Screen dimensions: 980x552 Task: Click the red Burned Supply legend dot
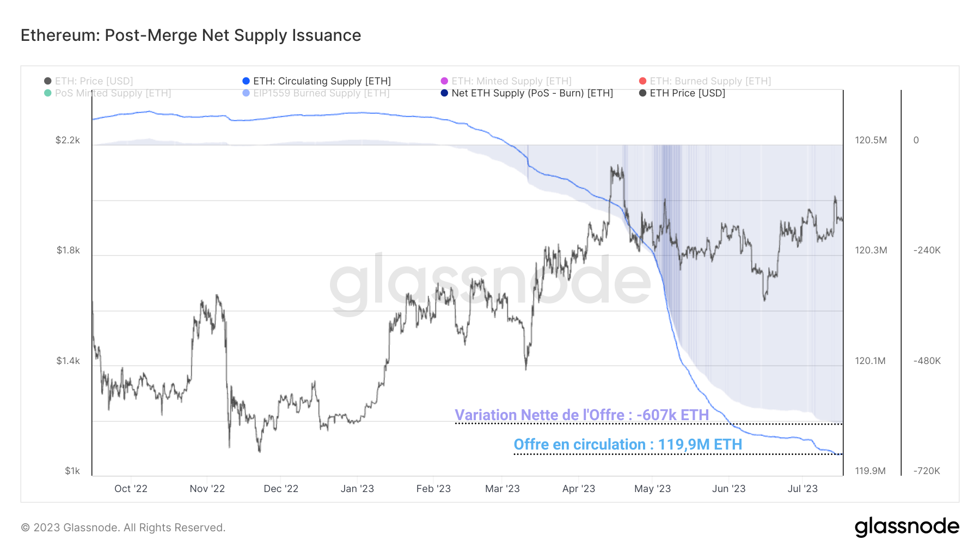[x=642, y=81]
